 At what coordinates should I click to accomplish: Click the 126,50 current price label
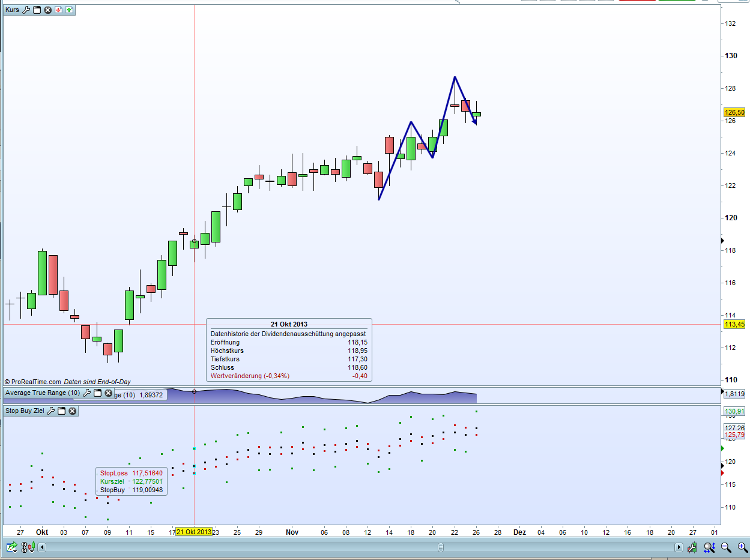(x=735, y=112)
